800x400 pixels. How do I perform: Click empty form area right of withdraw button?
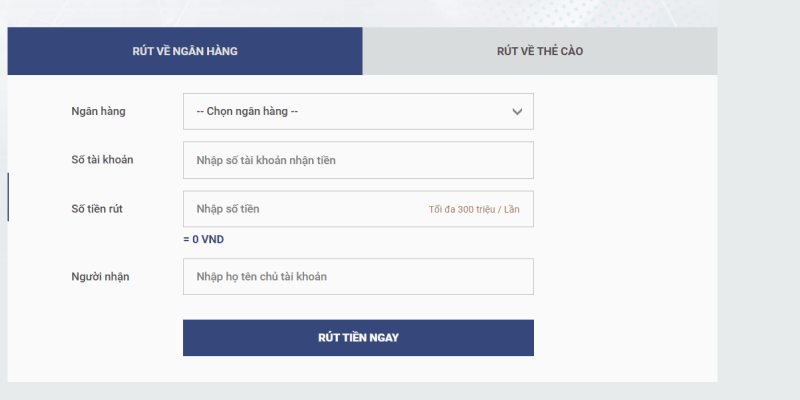pos(625,338)
